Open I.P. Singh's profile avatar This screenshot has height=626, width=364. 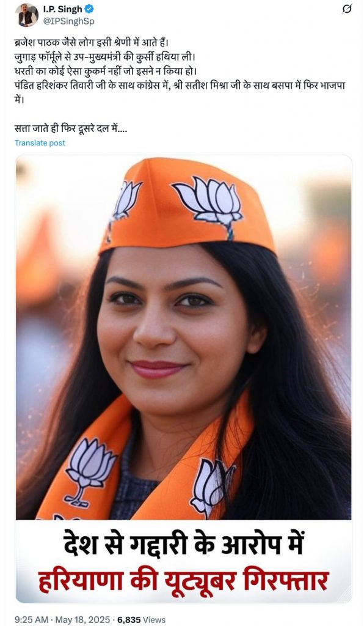[27, 15]
